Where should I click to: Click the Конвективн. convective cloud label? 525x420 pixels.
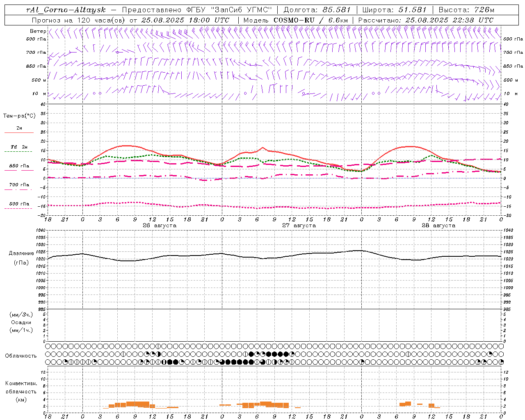coord(21,383)
